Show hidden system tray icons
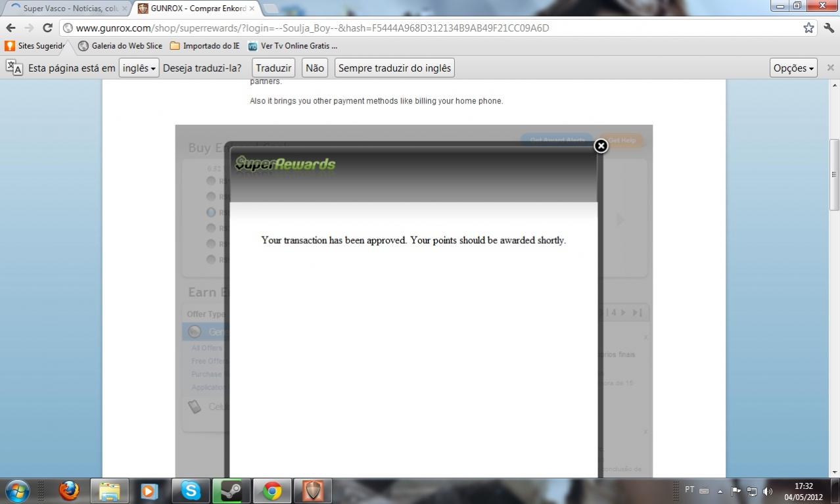 (x=720, y=491)
